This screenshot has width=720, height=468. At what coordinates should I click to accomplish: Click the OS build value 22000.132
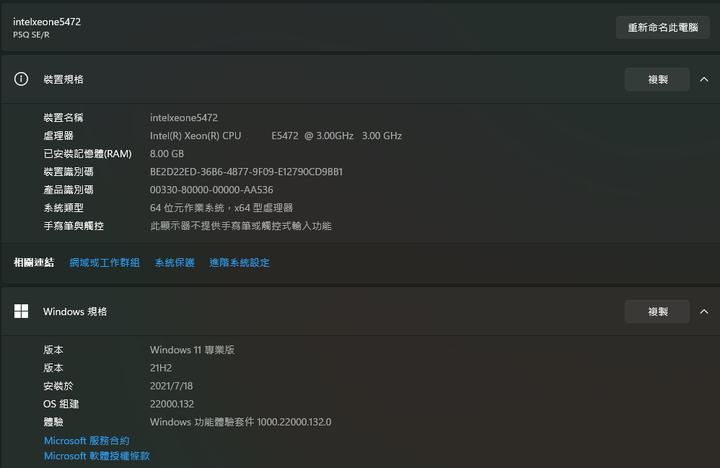tap(172, 404)
